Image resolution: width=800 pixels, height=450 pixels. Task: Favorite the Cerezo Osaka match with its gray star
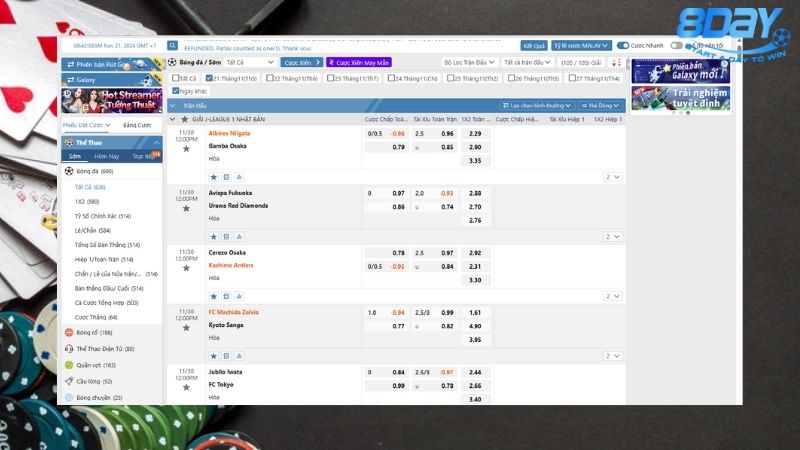[186, 268]
